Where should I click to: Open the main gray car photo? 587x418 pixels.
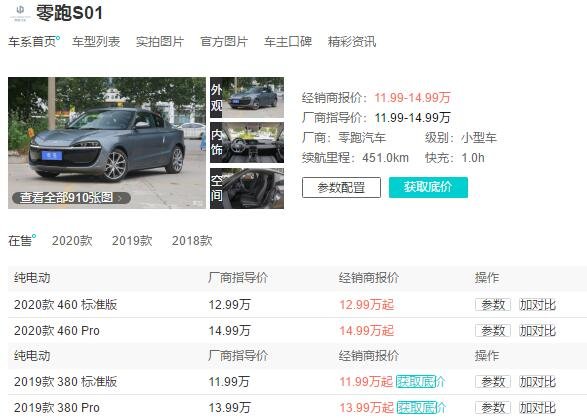click(107, 143)
